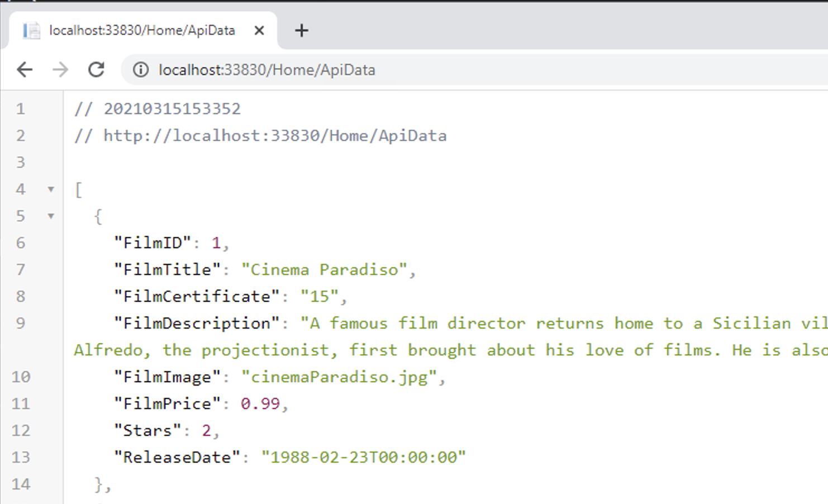Reload the ApiData page
Screen dimensions: 828x504
[96, 69]
